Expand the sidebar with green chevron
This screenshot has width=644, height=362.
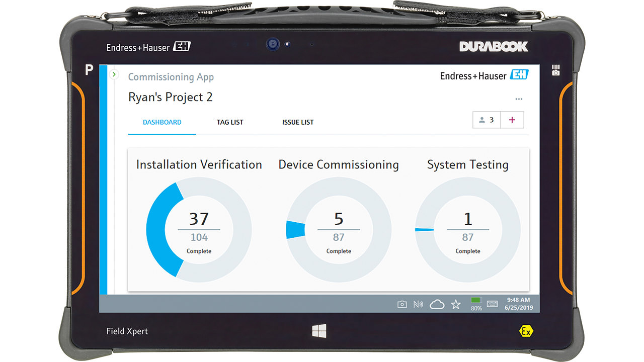[114, 74]
